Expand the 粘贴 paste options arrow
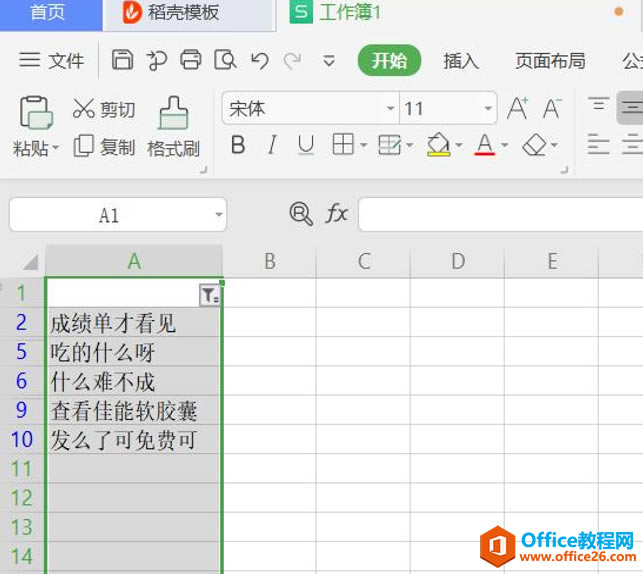This screenshot has height=574, width=643. coord(56,147)
